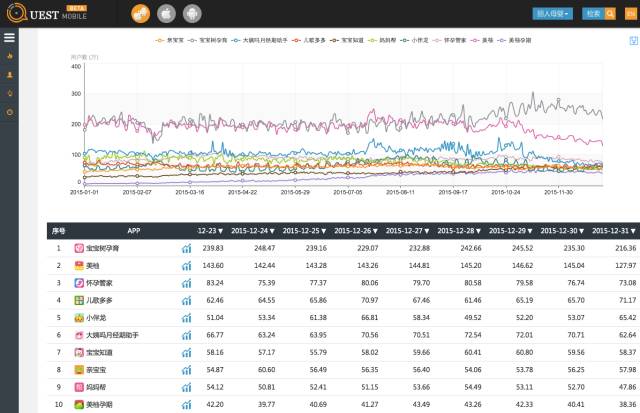Sort by the 2015-12-27 column arrow
Screen dimensions: 640x413
pyautogui.click(x=427, y=231)
